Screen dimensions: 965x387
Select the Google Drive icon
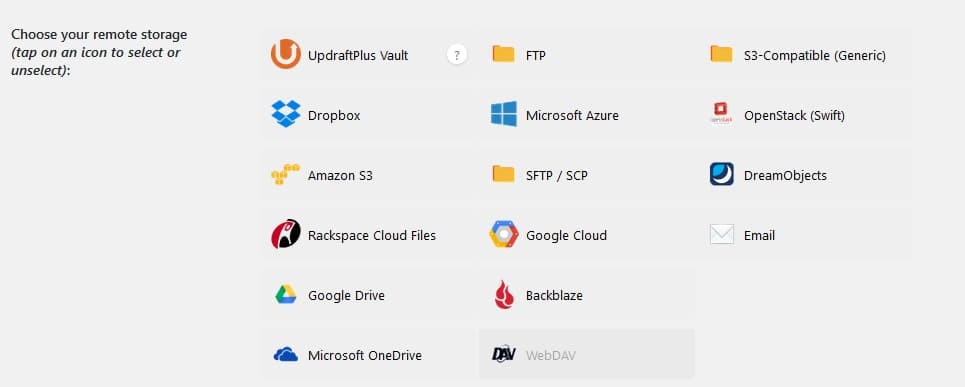tap(286, 294)
